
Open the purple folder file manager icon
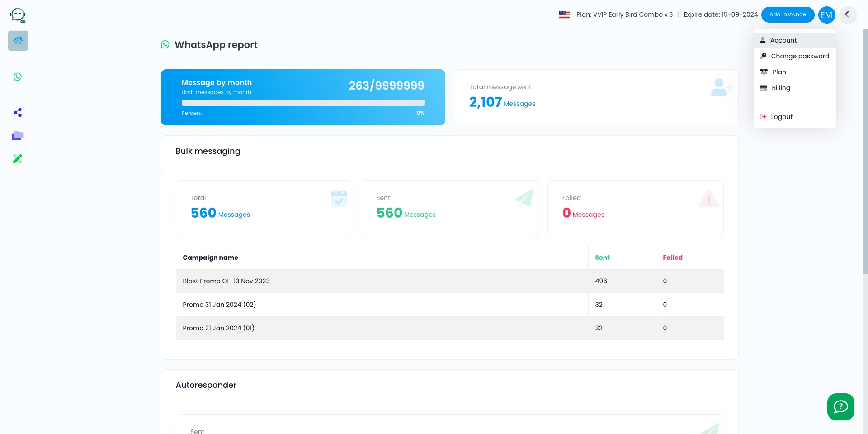[18, 136]
